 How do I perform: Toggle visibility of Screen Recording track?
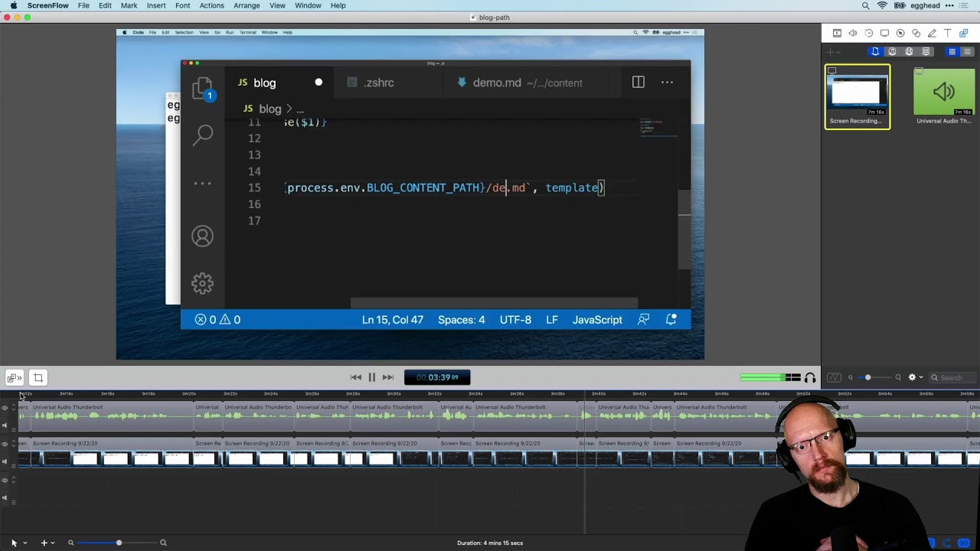tap(5, 444)
